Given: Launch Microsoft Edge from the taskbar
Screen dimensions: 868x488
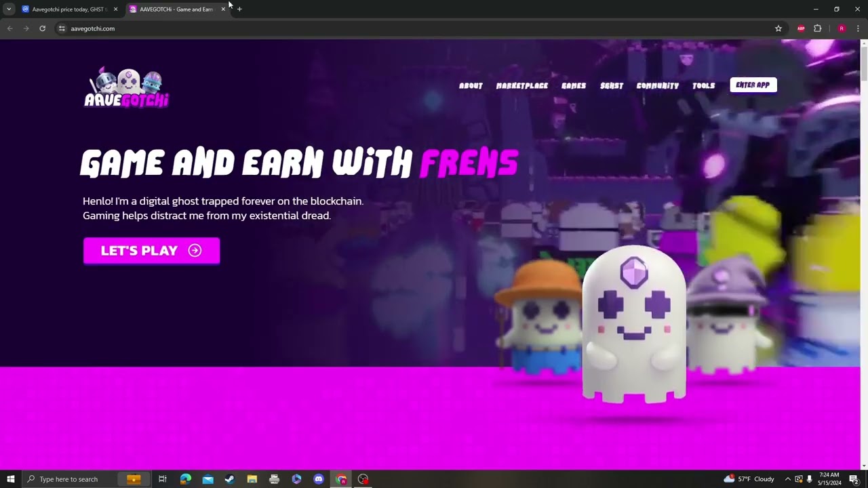Looking at the screenshot, I should (185, 479).
